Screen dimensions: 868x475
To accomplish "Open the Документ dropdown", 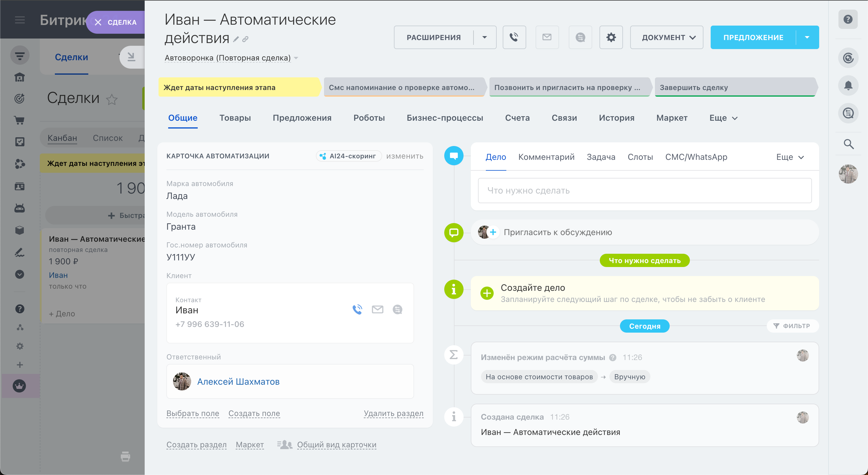I will pyautogui.click(x=666, y=37).
